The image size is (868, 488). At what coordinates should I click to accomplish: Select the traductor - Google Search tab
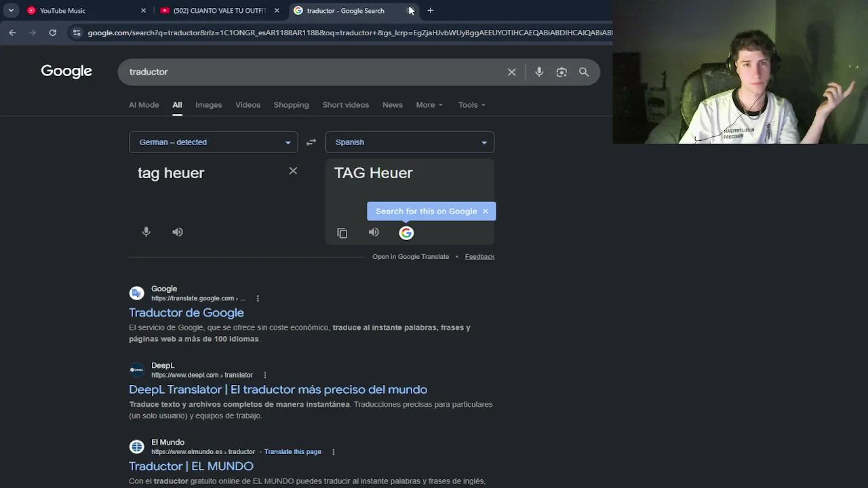(x=354, y=10)
